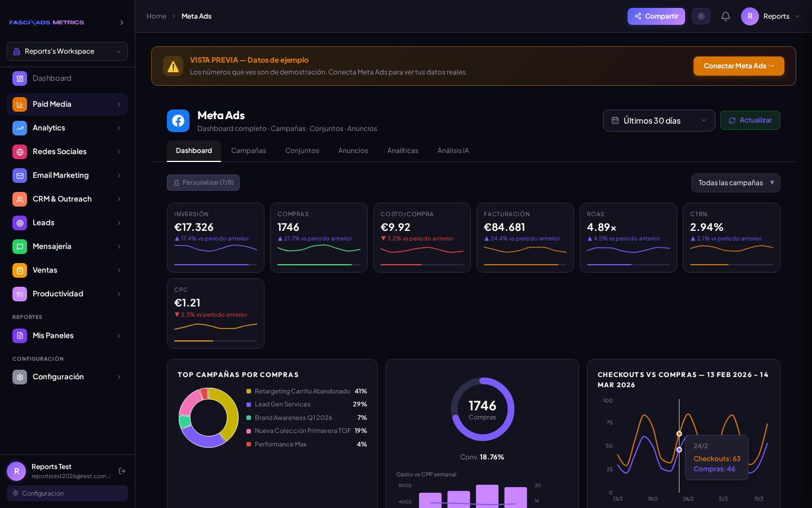Click the yellow Retargeting Carrito Abandonado legend swatch
The image size is (812, 508).
coord(249,391)
